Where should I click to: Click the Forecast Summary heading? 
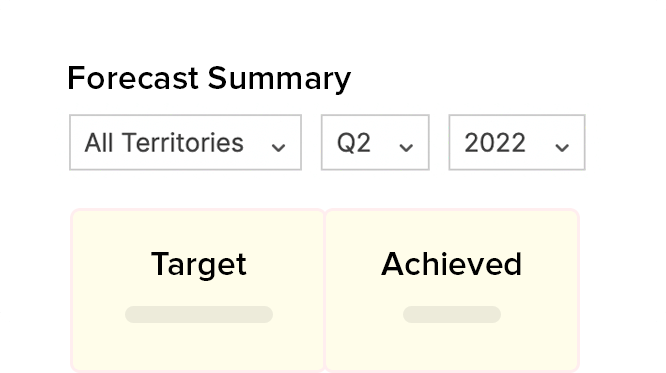(209, 79)
